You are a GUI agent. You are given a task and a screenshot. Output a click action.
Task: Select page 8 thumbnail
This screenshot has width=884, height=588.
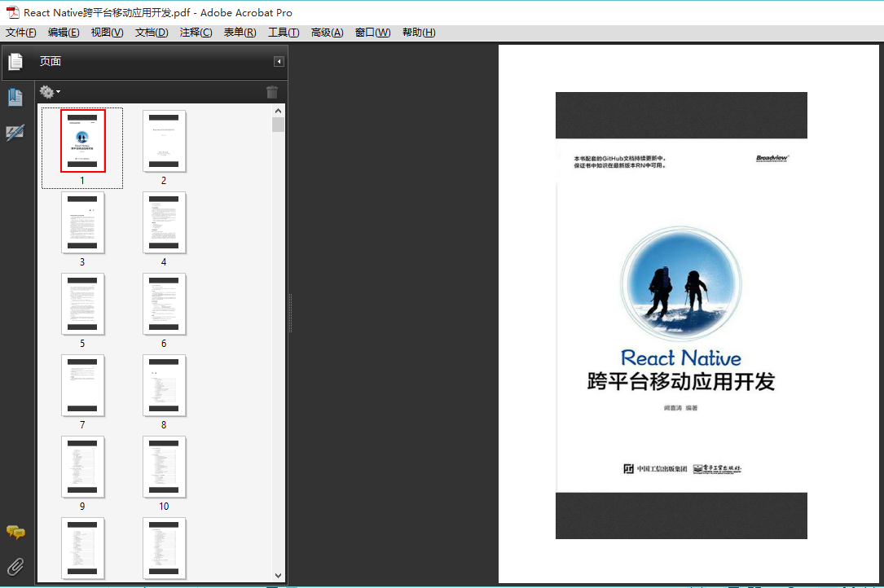click(164, 385)
